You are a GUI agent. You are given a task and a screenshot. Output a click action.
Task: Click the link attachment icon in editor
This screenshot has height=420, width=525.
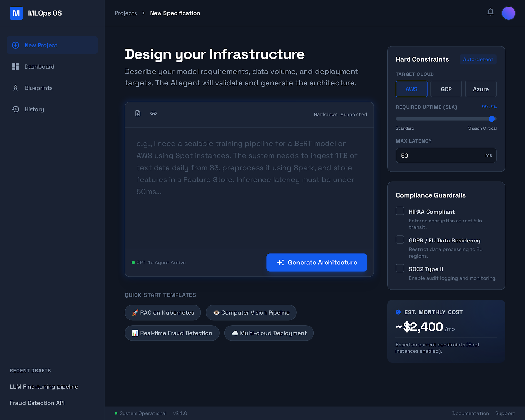point(153,113)
